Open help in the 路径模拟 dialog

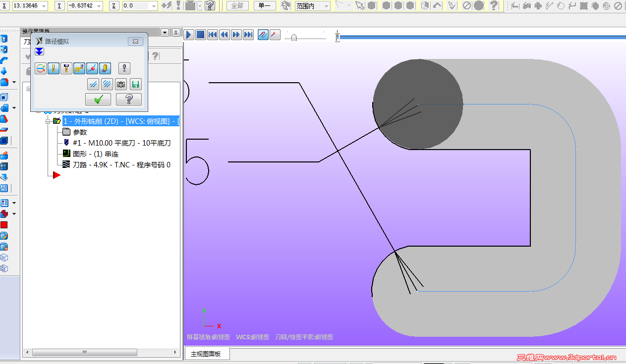(129, 99)
